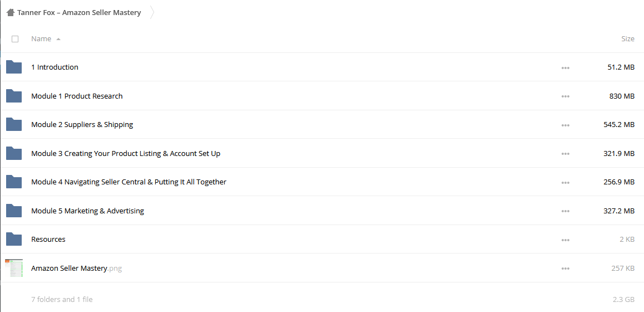Viewport: 644px width, 312px height.
Task: Open Module 3 Creating Your Product Listing folder
Action: click(126, 153)
